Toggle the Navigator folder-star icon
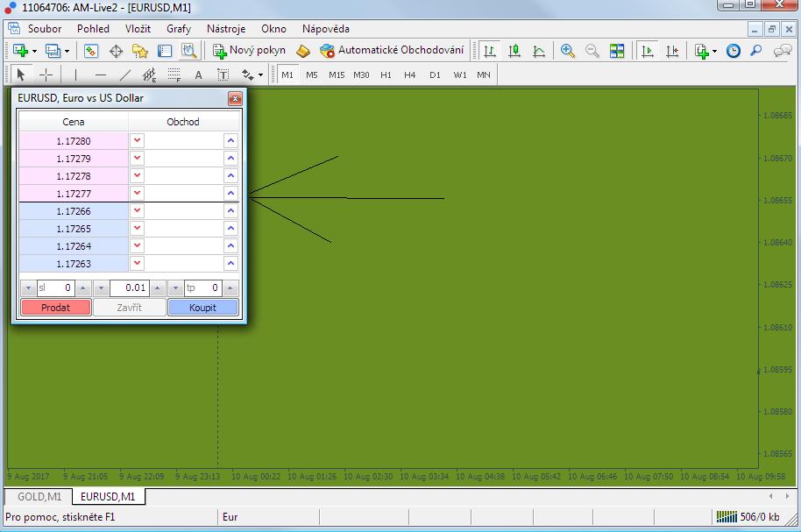801x532 pixels. 140,51
